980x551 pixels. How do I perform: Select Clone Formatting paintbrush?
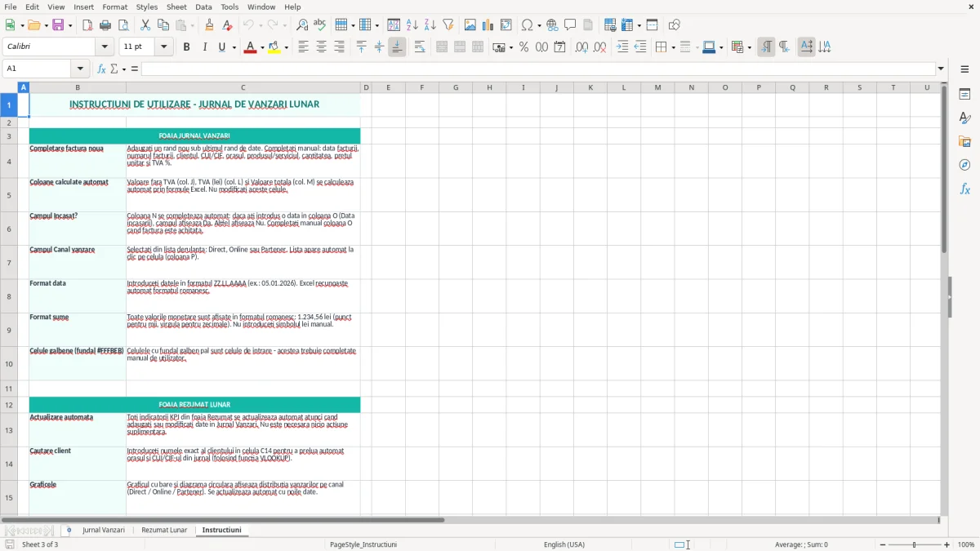point(210,25)
